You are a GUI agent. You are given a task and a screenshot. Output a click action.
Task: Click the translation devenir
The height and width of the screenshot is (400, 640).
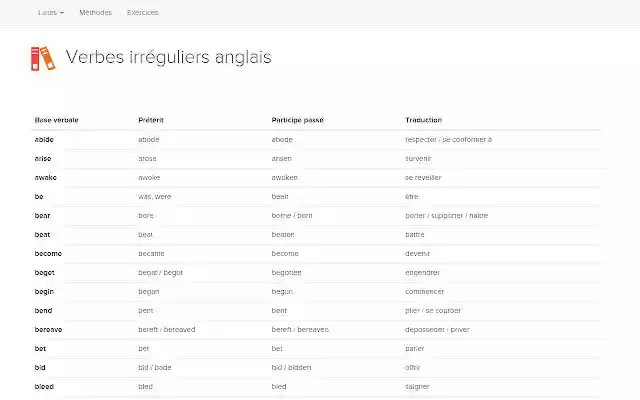click(420, 253)
